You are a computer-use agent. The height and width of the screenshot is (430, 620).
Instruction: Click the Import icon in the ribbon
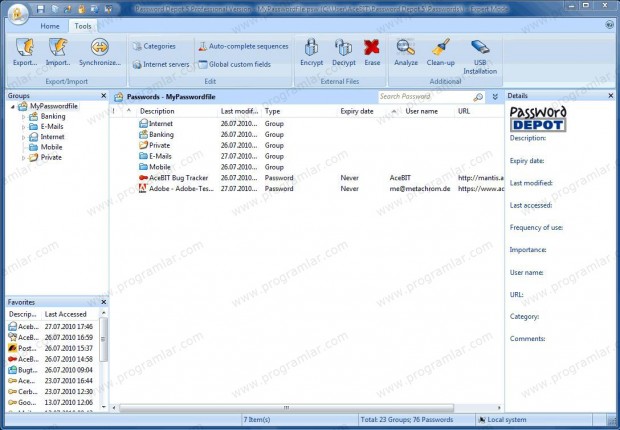58,52
